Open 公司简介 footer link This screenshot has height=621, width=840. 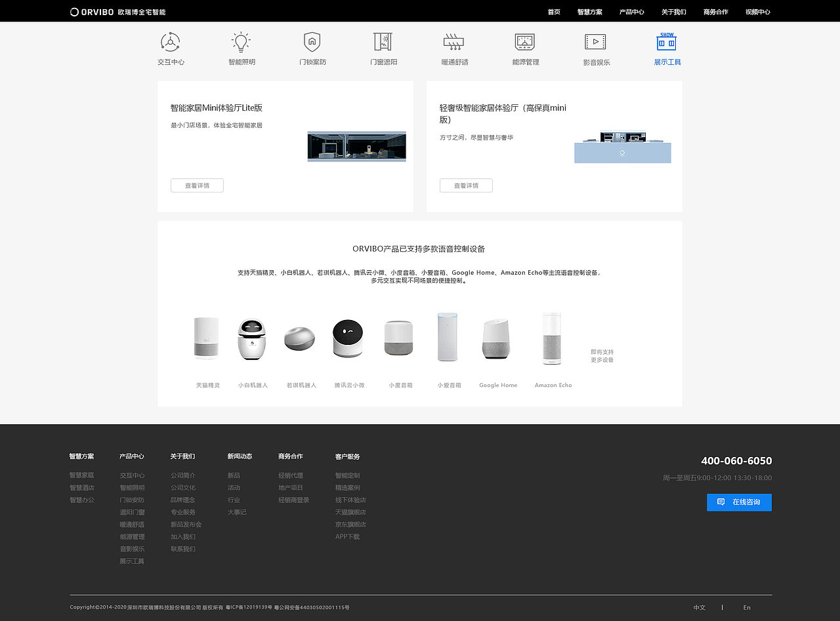click(x=183, y=475)
